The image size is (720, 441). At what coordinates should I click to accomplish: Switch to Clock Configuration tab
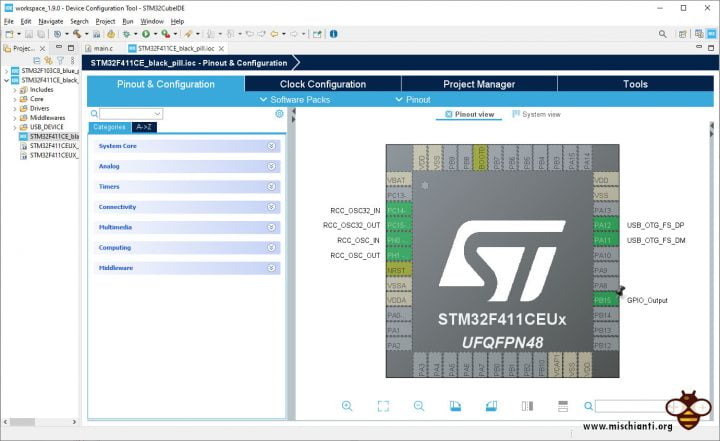click(x=323, y=84)
